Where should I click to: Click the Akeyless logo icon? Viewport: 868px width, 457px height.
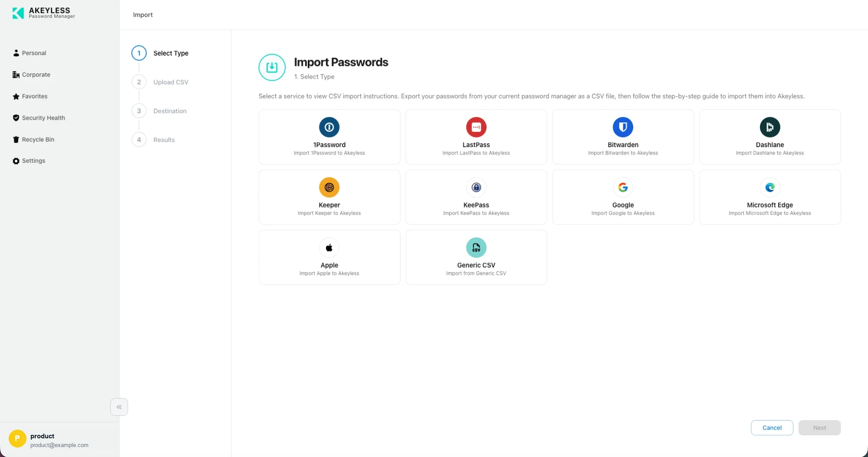tap(18, 13)
